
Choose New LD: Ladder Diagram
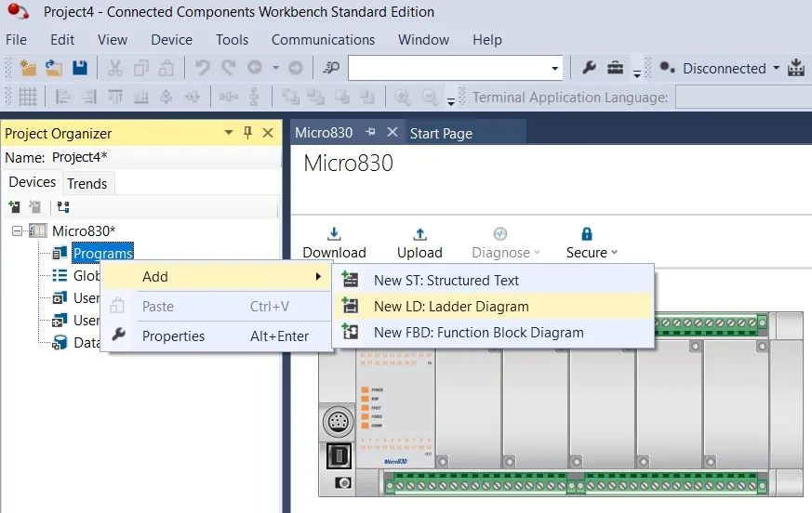[492, 307]
